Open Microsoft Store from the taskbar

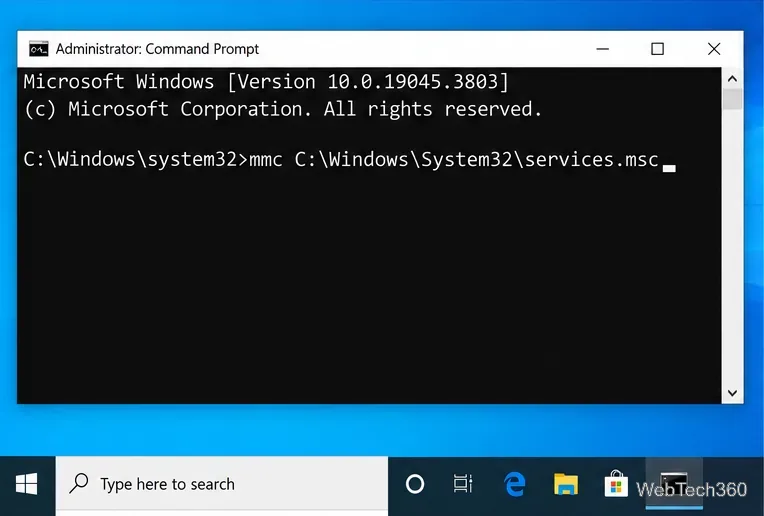[616, 483]
